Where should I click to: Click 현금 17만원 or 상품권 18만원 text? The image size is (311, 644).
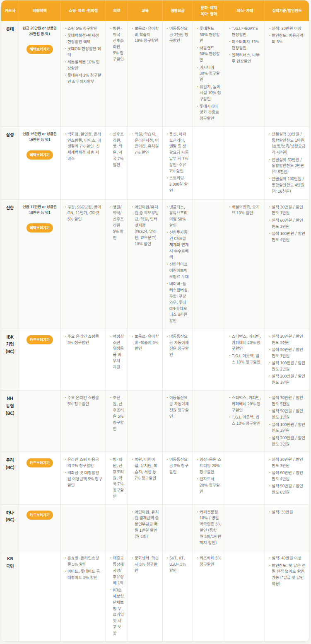(40, 210)
